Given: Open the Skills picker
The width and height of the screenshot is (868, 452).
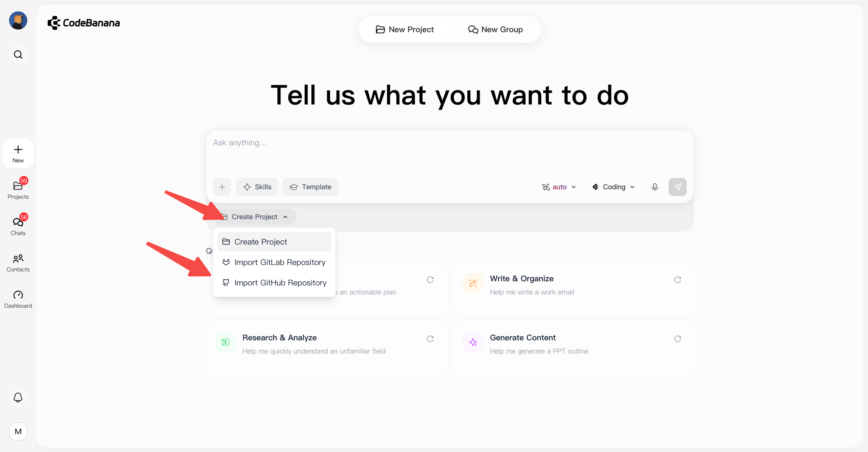Looking at the screenshot, I should [x=257, y=187].
